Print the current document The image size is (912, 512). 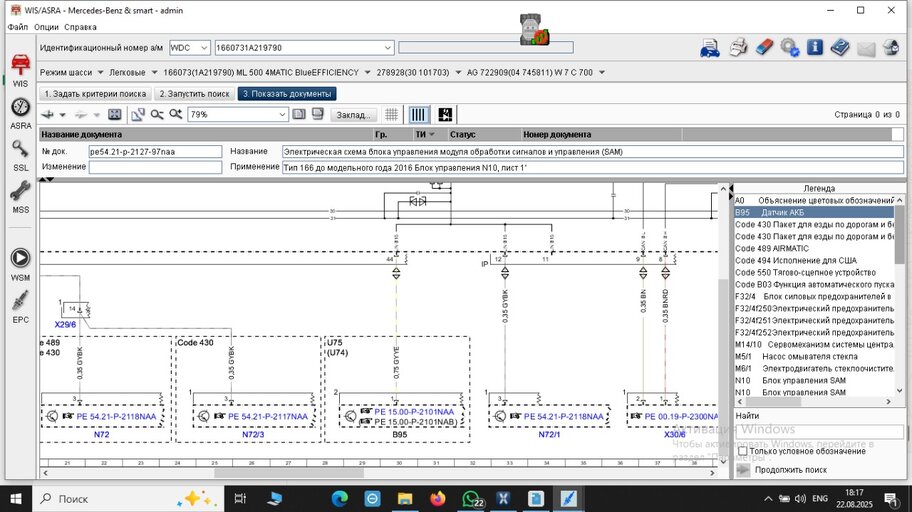pos(738,47)
